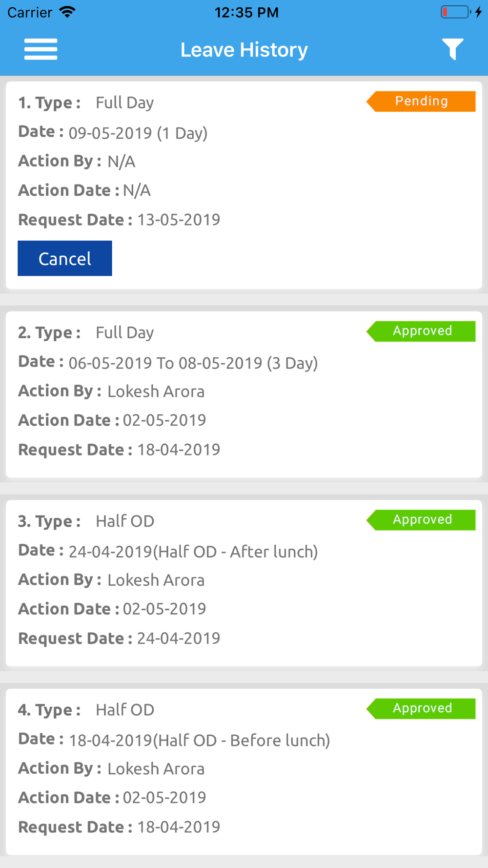Screen dimensions: 488x868
Task: Tap the orange Pending status tag
Action: (421, 101)
